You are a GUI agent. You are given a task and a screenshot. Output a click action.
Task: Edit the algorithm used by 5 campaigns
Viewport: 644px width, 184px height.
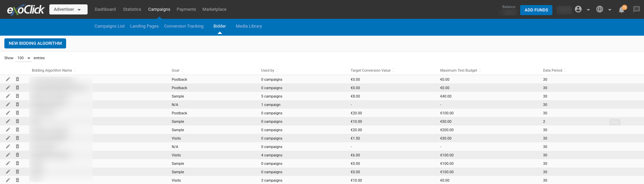tap(8, 96)
